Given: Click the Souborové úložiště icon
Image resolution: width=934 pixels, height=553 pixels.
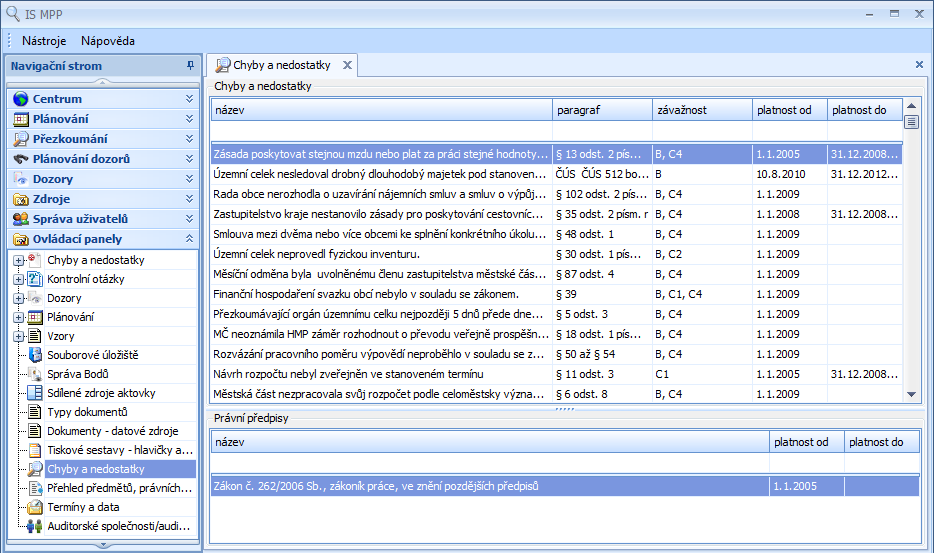Looking at the screenshot, I should 35,355.
